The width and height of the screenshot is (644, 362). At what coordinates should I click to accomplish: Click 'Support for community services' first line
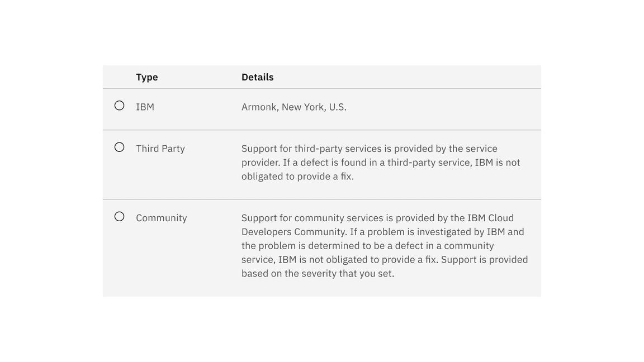pos(377,218)
